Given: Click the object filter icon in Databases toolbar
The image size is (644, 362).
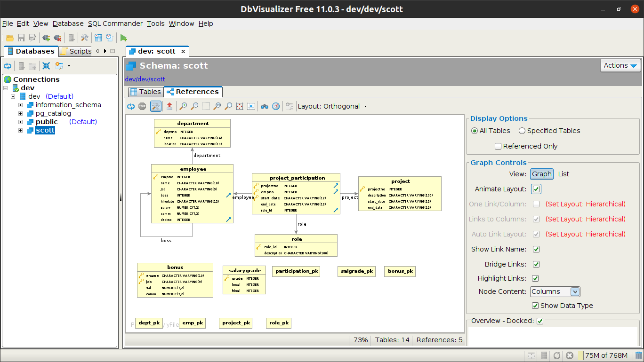Looking at the screenshot, I should [x=59, y=66].
